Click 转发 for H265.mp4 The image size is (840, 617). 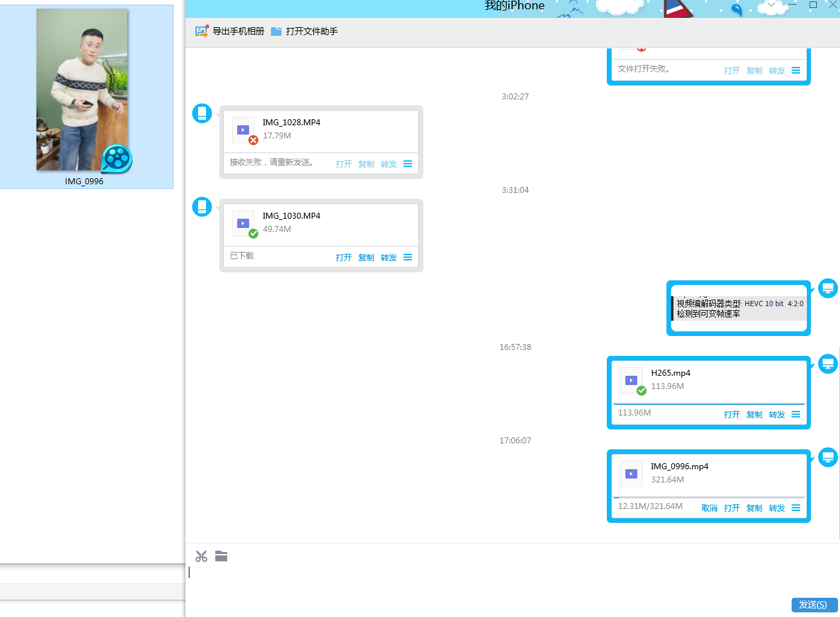(777, 415)
